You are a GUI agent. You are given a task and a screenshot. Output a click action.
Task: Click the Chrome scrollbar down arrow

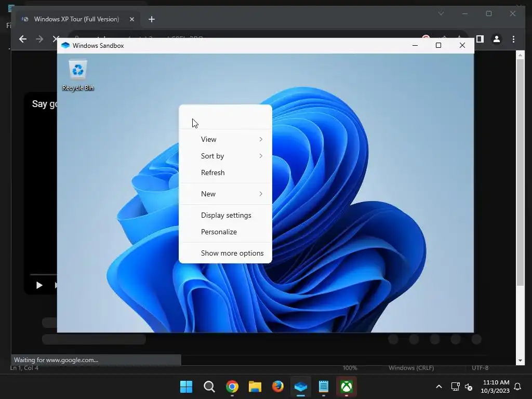(520, 361)
